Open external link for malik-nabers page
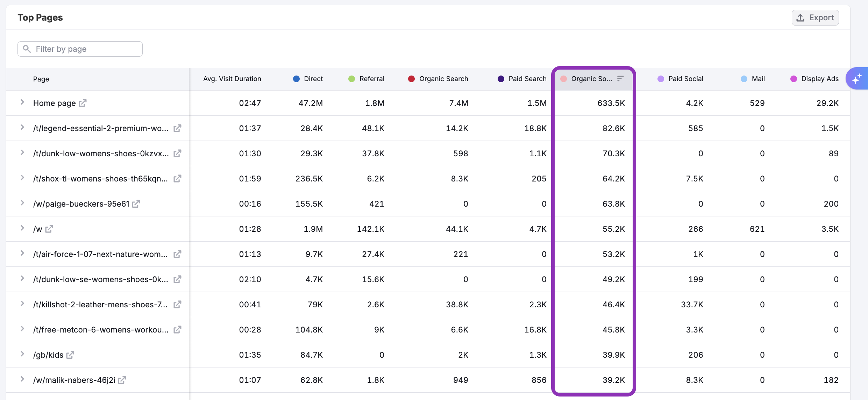Image resolution: width=868 pixels, height=400 pixels. [x=122, y=380]
